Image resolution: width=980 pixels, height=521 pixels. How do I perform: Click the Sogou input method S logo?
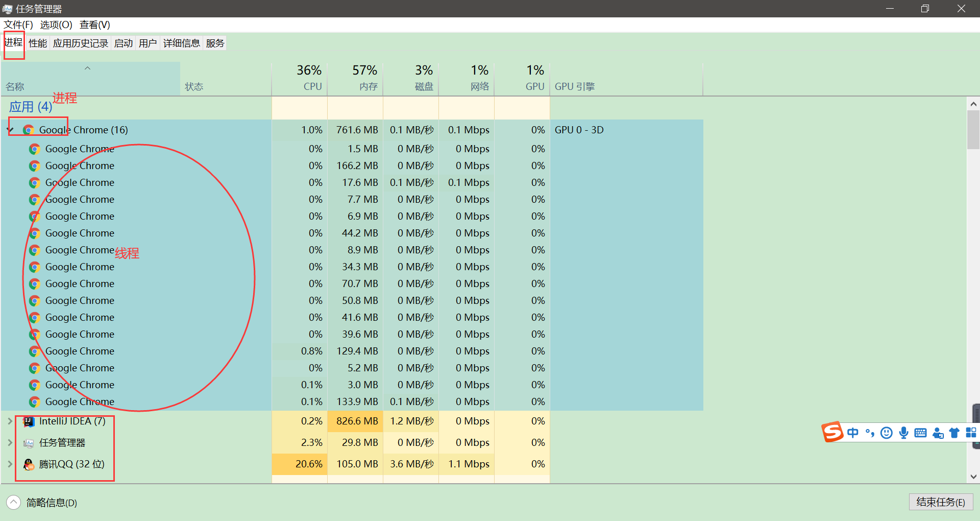[832, 432]
